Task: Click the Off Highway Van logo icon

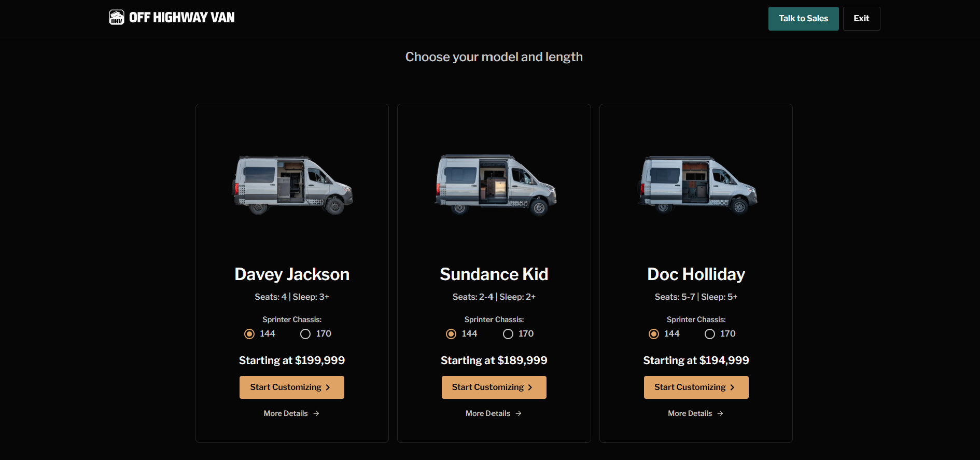Action: coord(117,18)
